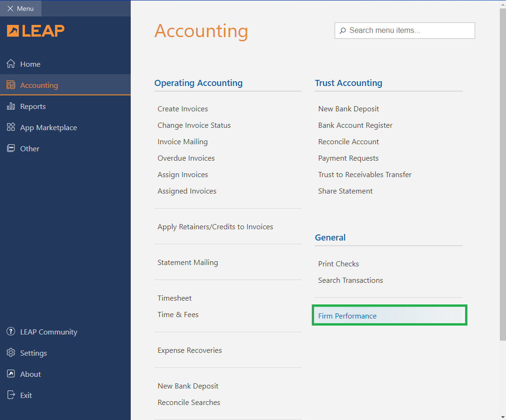Click the About icon in sidebar

pos(11,374)
